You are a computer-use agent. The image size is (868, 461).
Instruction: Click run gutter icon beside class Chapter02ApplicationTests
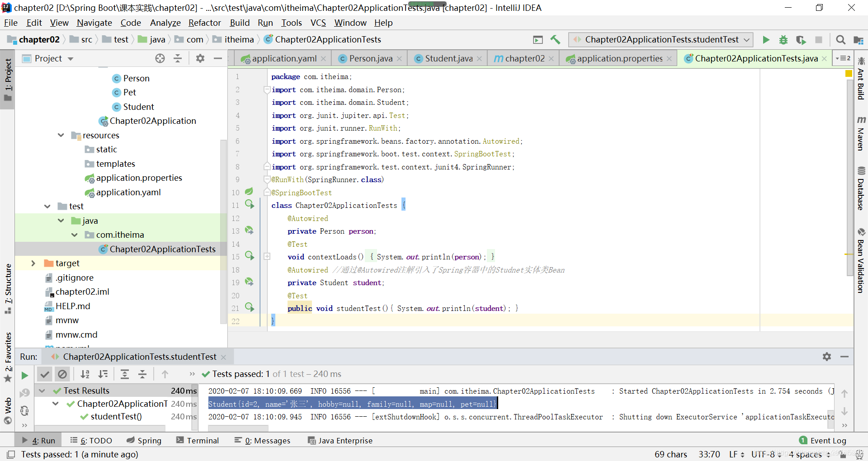(x=250, y=204)
